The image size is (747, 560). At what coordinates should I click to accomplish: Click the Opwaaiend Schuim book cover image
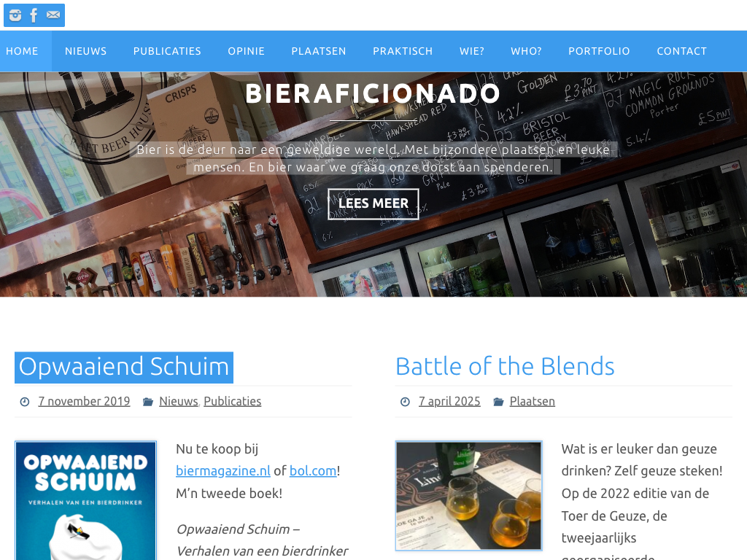[x=86, y=500]
